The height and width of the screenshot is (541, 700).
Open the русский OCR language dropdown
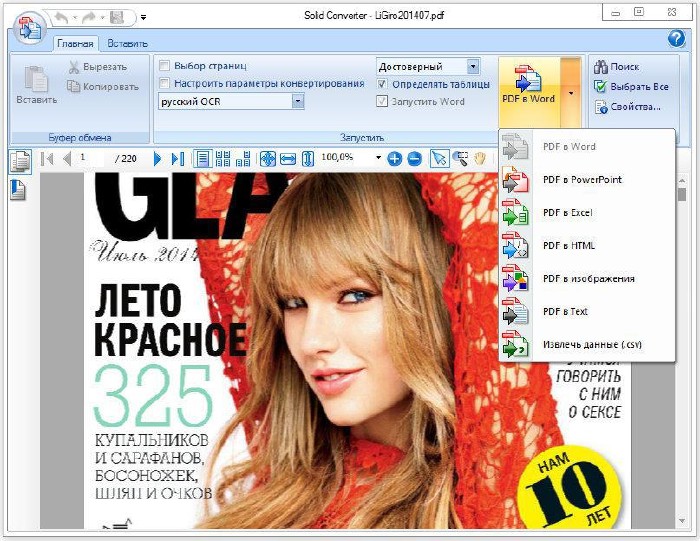point(298,101)
